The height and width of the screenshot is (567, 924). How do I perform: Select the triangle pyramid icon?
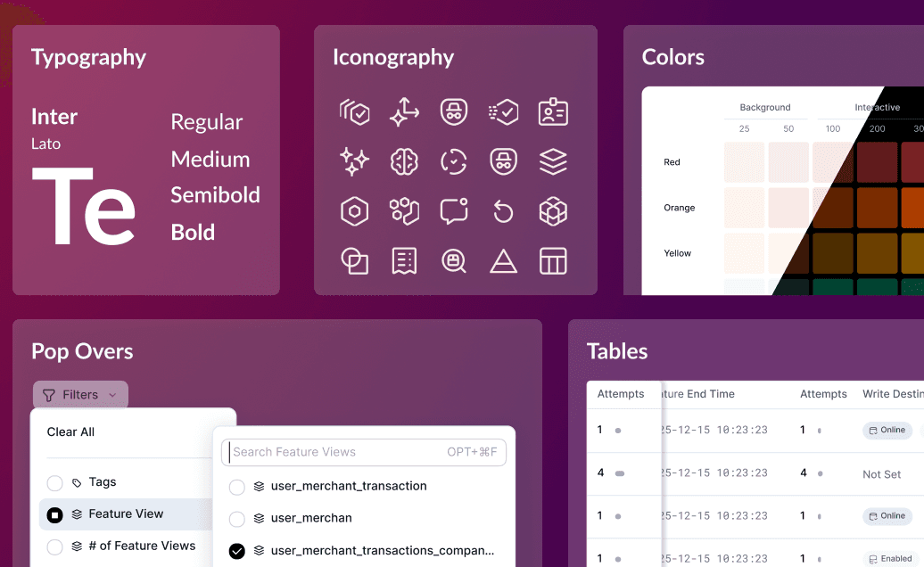[503, 261]
